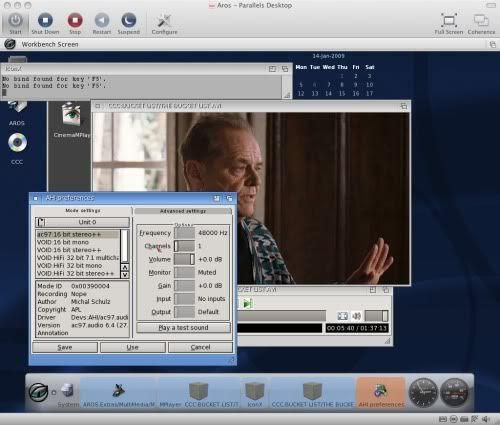Screen dimensions: 500x425
Task: Adjust the player volume slider
Action: pyautogui.click(x=377, y=316)
